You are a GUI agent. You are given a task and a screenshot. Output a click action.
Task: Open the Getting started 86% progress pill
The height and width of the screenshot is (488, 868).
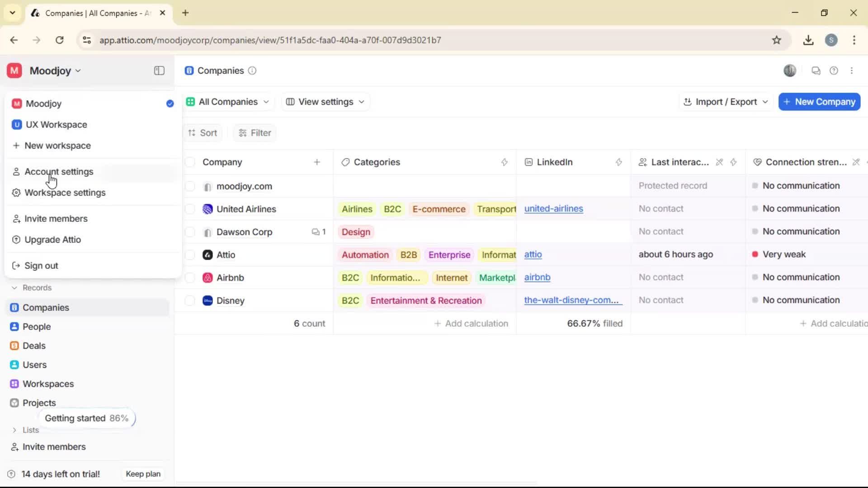coord(87,418)
